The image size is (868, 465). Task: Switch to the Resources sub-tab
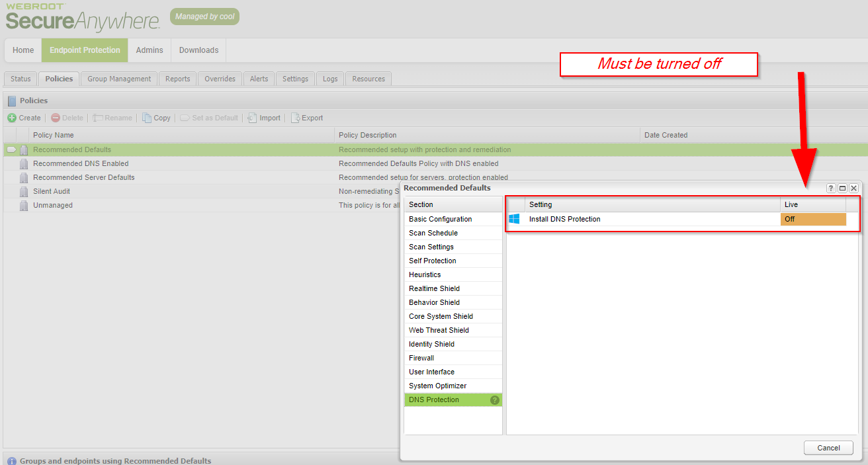point(369,79)
